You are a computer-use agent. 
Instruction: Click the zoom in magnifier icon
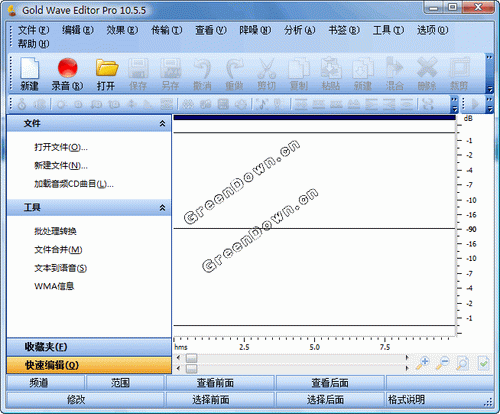[422, 363]
